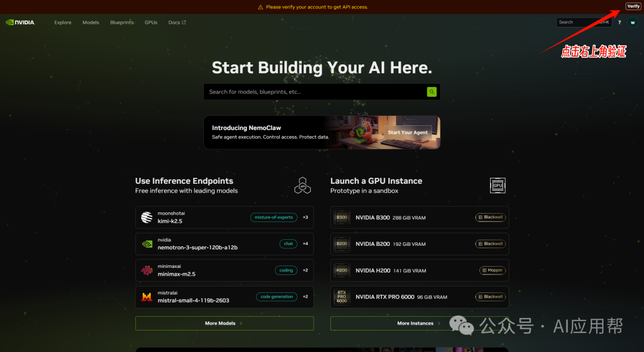
Task: Click the 288 GiB VRAM text
Action: 409,218
